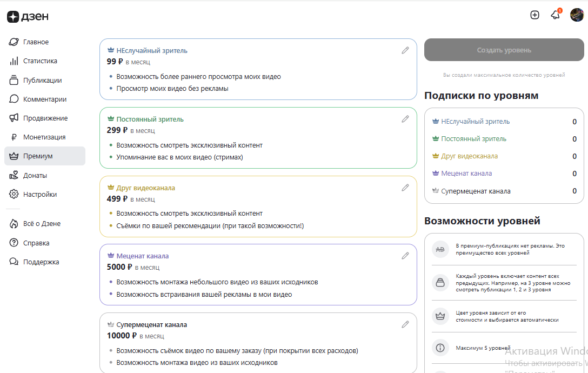Edit the НЕслучайный зритель level with pencil icon
This screenshot has height=373, width=588.
pyautogui.click(x=405, y=50)
